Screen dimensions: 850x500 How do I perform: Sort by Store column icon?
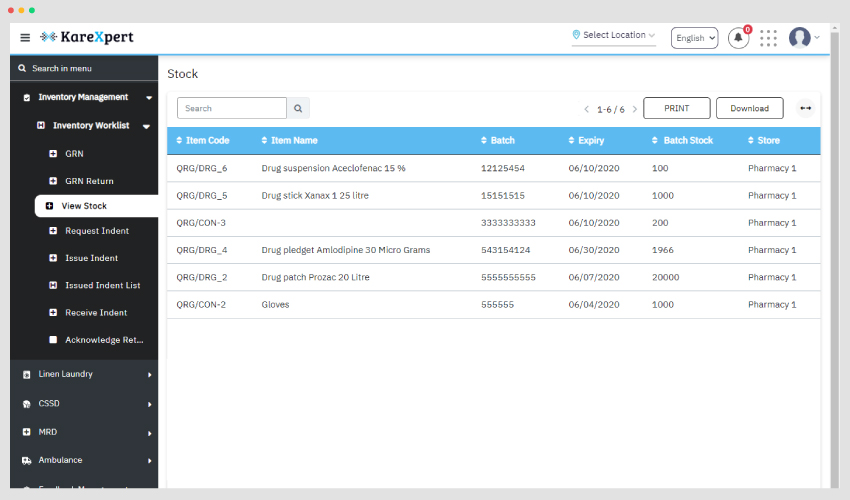(x=751, y=140)
